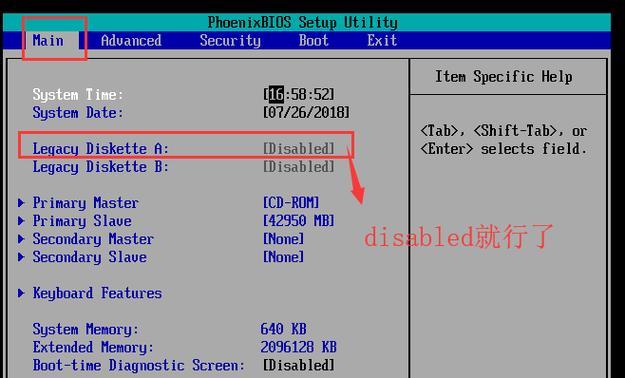Expand Primary Master submenu arrow
This screenshot has width=625, height=378.
pyautogui.click(x=21, y=203)
